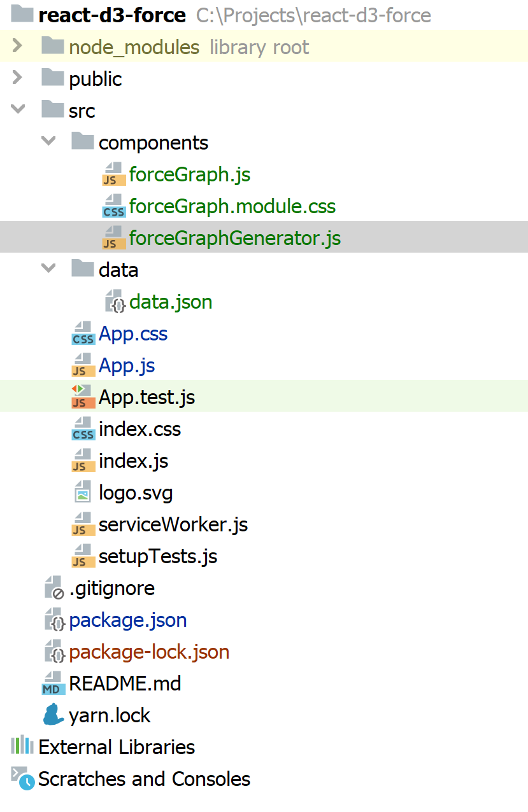Click the JS icon beside index.js
This screenshot has width=528, height=812.
[x=83, y=460]
